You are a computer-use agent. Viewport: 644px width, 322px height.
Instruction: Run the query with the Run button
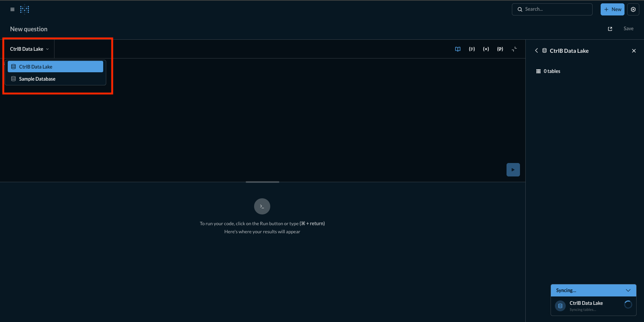click(x=513, y=169)
